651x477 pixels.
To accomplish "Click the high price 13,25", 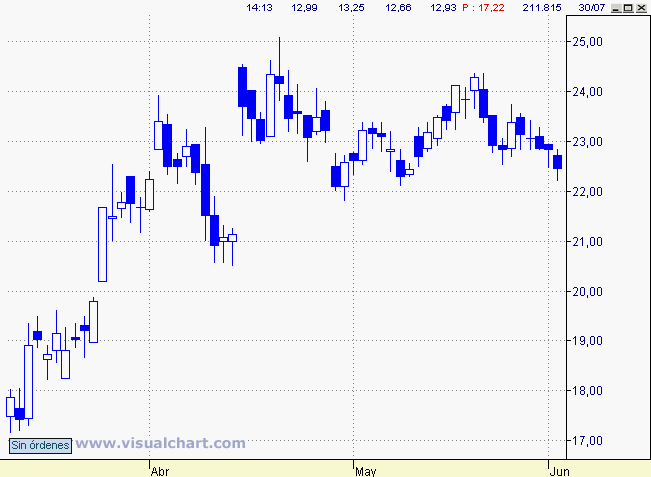I will tap(351, 7).
